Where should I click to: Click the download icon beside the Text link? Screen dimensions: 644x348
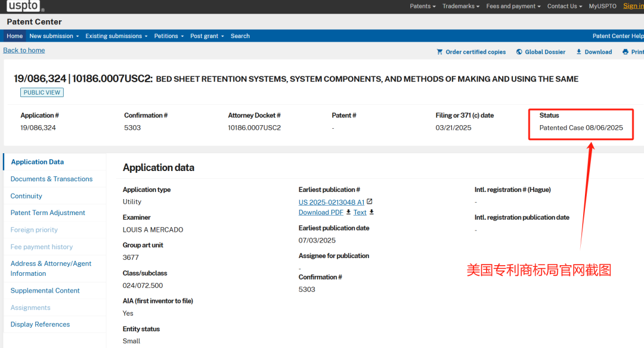(371, 212)
